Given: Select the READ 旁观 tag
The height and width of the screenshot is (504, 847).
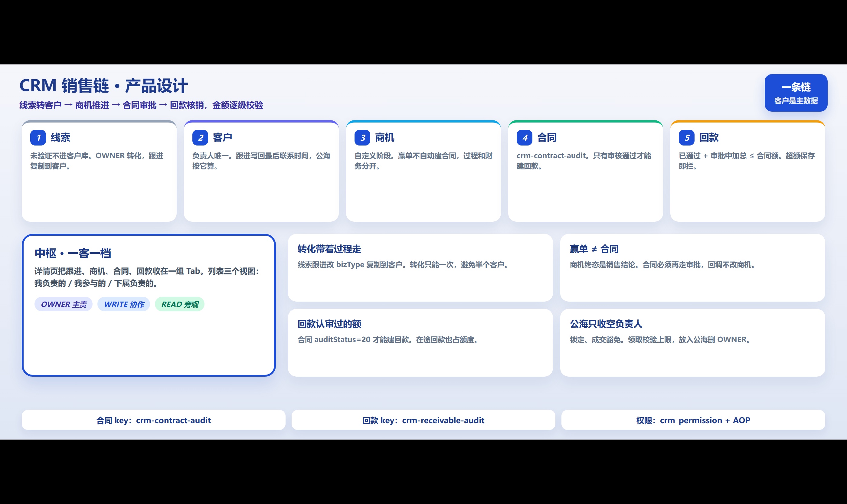Looking at the screenshot, I should pyautogui.click(x=180, y=304).
